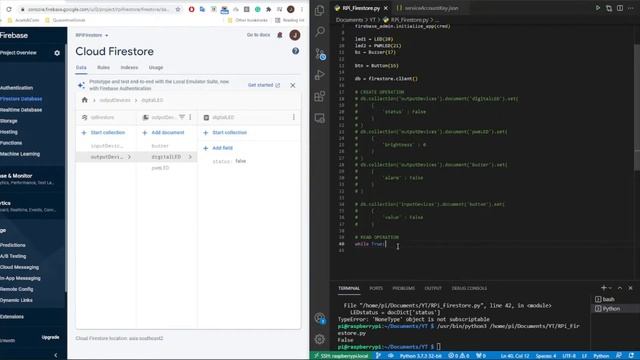Open new terminal launch profile dropdown
The height and width of the screenshot is (360, 640).
point(610,288)
